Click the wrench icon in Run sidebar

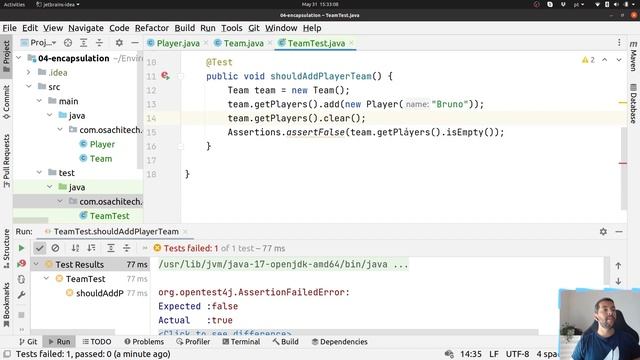point(21,294)
